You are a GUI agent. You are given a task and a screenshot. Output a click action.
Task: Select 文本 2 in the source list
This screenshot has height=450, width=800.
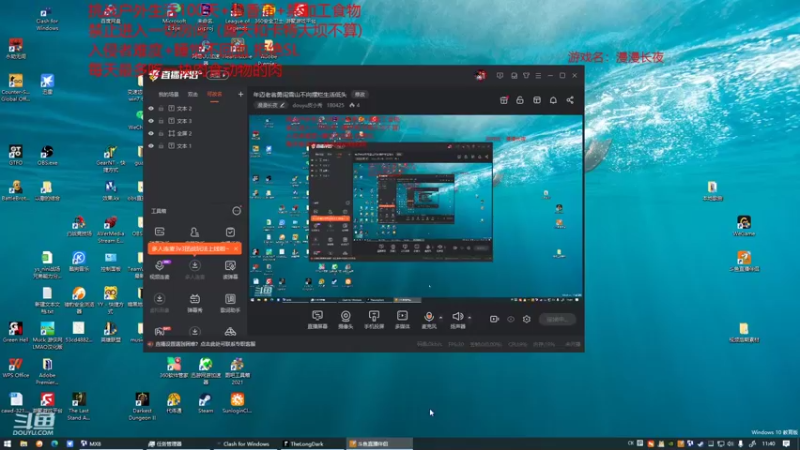[184, 109]
